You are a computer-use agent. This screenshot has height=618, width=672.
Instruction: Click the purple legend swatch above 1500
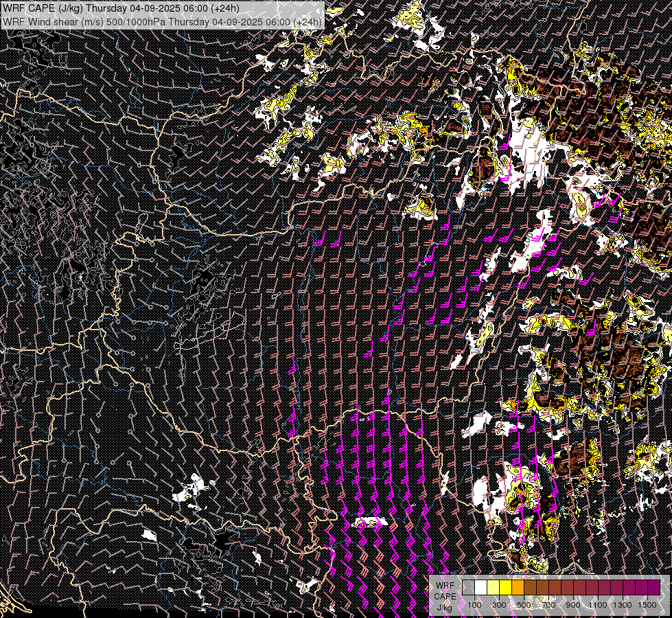point(653,587)
